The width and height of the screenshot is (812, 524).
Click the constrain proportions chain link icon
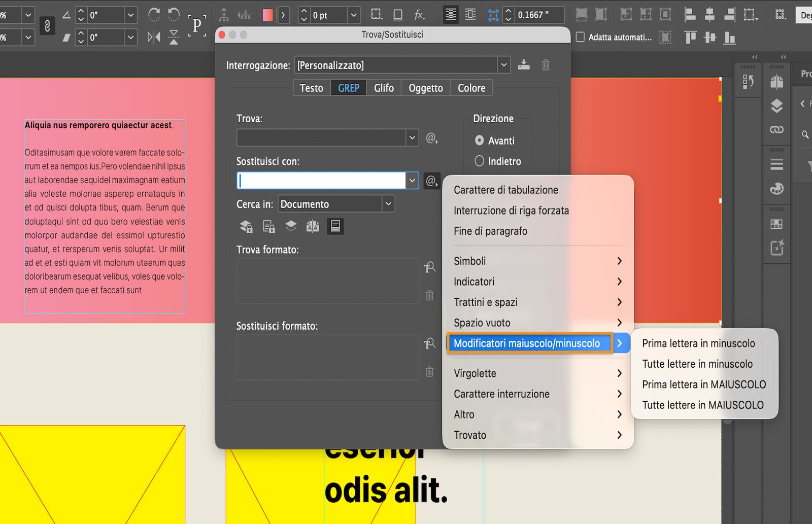click(x=47, y=26)
